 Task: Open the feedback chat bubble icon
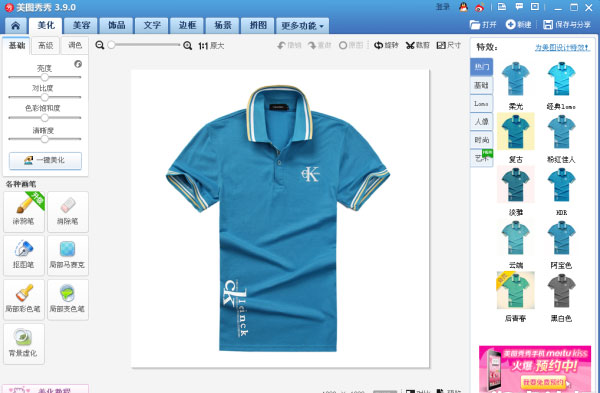pos(519,7)
